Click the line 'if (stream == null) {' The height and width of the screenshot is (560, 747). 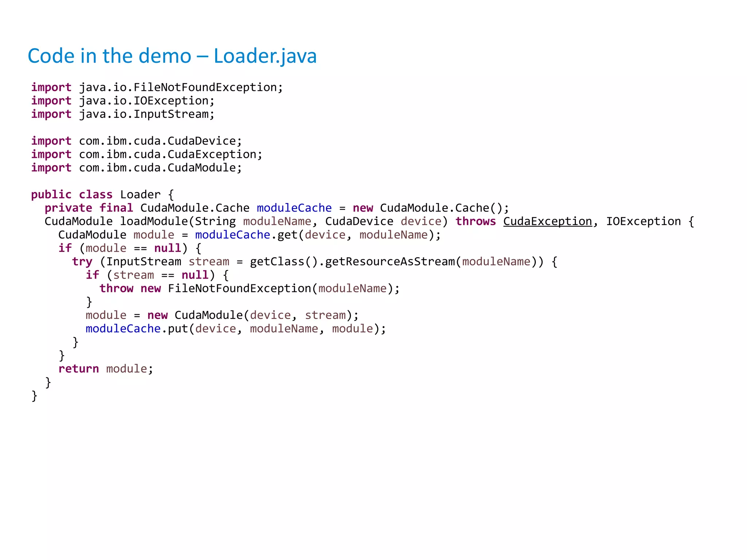157,275
